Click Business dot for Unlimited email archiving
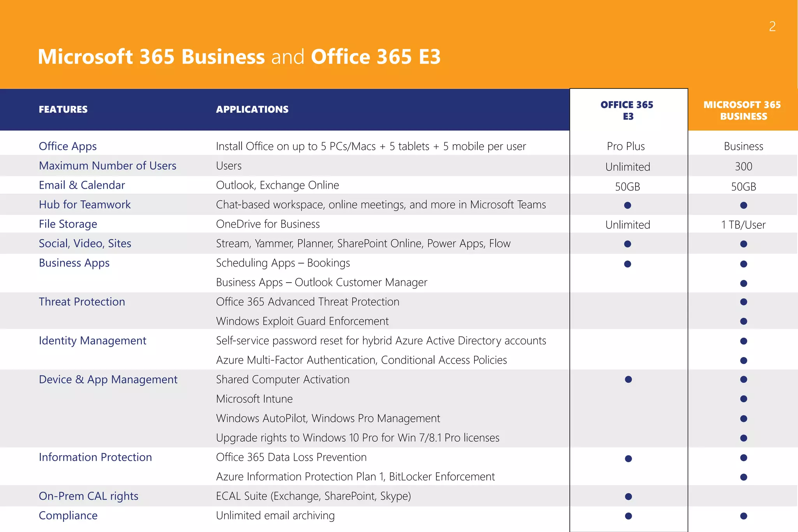Viewport: 798px width, 532px height. [743, 516]
